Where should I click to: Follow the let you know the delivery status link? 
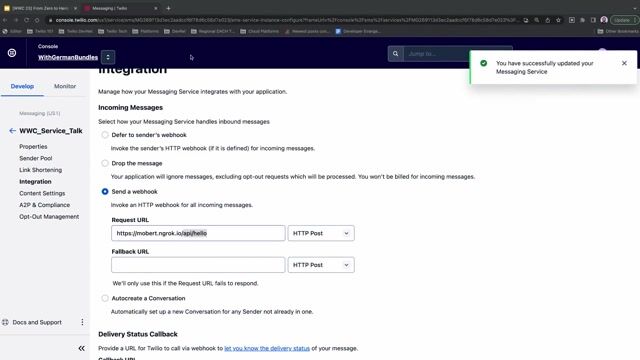(267, 348)
